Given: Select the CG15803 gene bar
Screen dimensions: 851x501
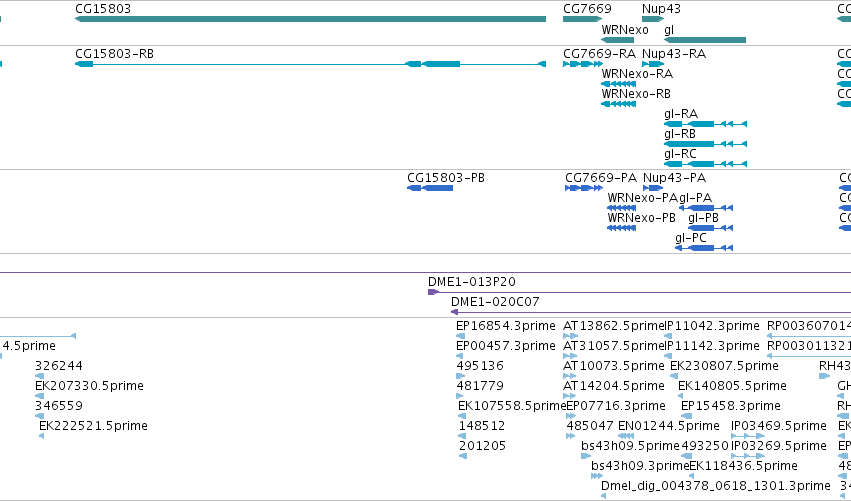Looking at the screenshot, I should tap(310, 19).
